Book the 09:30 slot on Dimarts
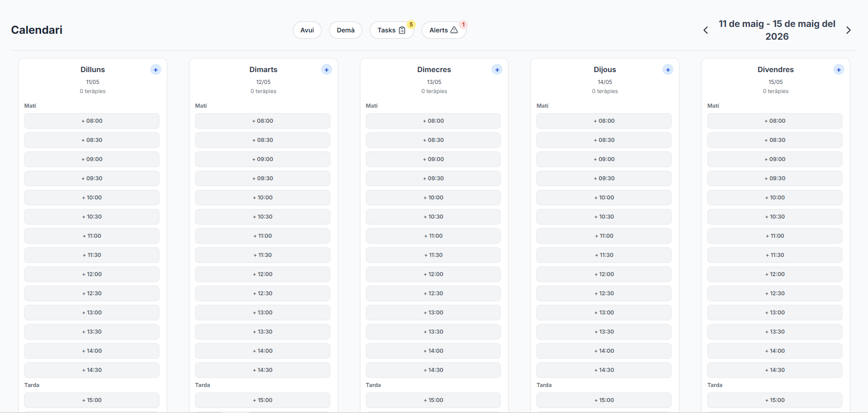The width and height of the screenshot is (868, 413). [262, 178]
